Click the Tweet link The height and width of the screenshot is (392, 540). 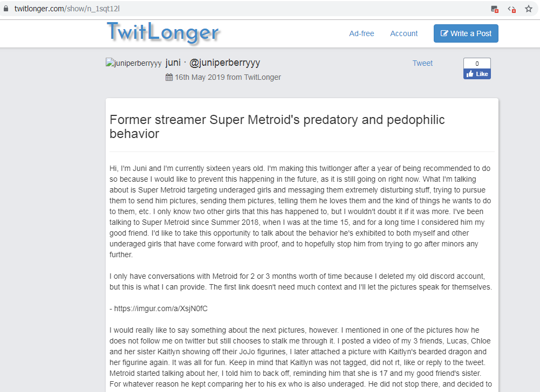pyautogui.click(x=422, y=63)
